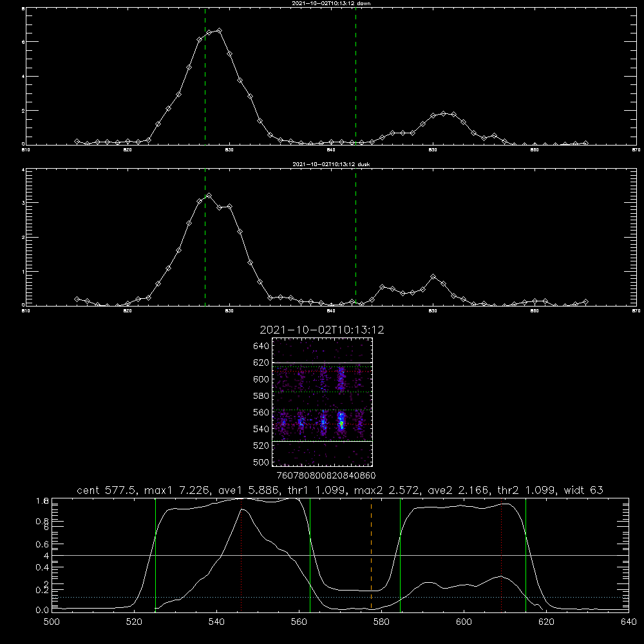The image size is (644, 644).
Task: Select the 'max1 7.226' value in stats title
Action: click(178, 490)
